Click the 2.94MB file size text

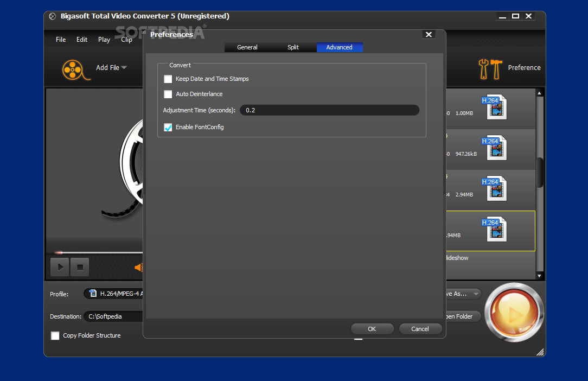click(x=464, y=194)
